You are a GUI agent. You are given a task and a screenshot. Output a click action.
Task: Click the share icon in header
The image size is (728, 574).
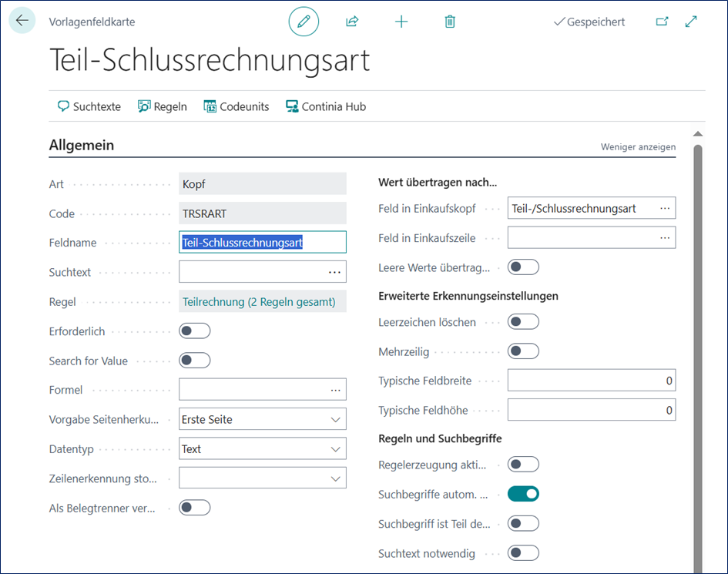352,22
